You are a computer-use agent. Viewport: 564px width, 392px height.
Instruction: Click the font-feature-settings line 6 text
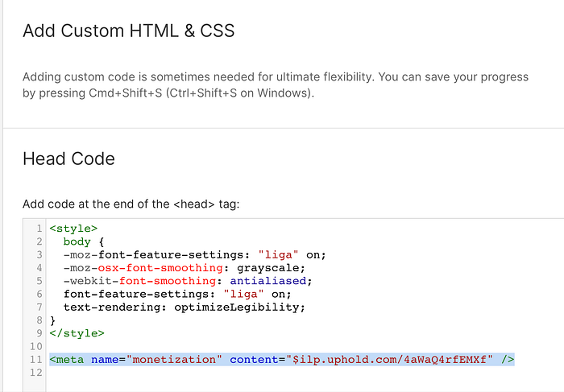(x=177, y=294)
